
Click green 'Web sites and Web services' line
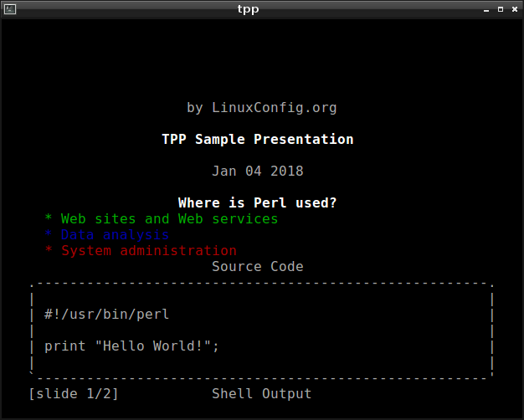click(169, 219)
